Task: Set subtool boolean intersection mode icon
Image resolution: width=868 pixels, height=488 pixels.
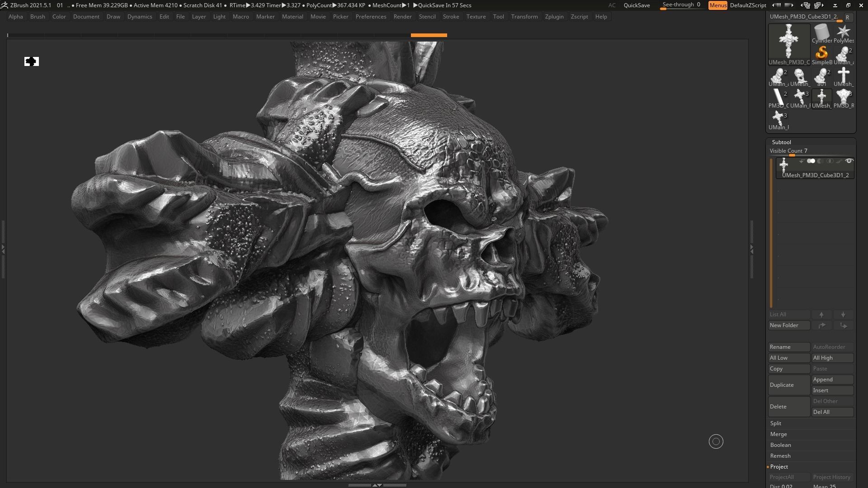Action: click(830, 161)
